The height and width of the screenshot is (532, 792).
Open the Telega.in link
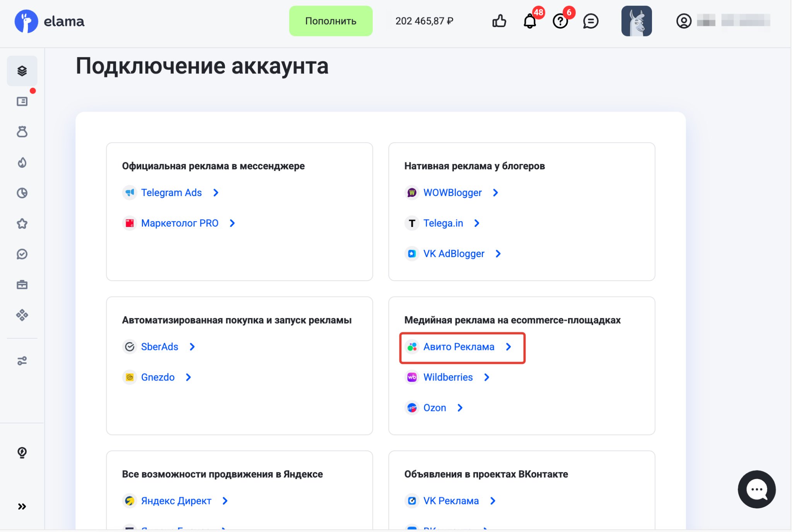click(x=443, y=223)
